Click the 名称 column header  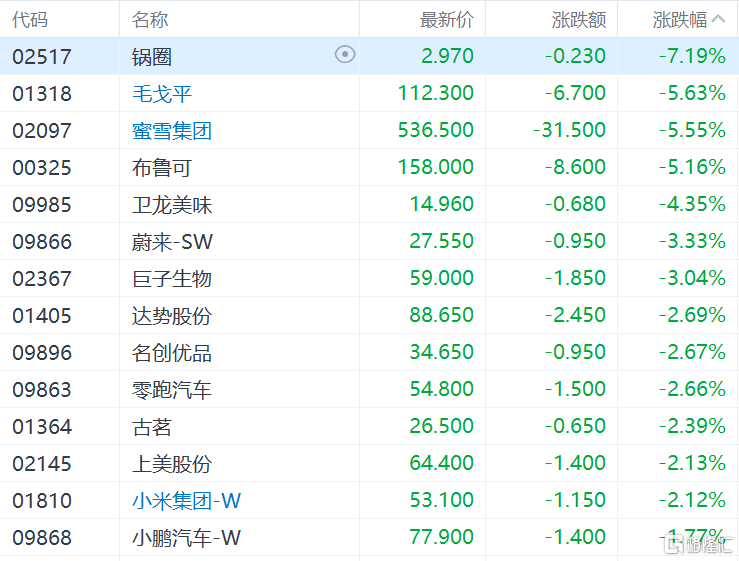150,20
